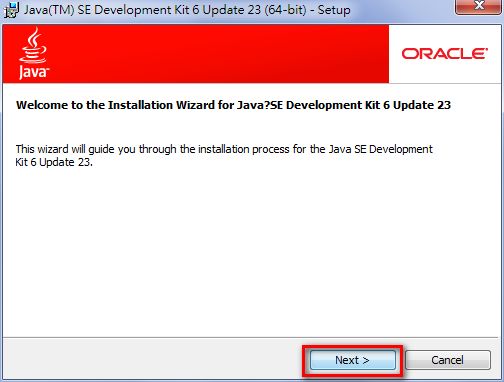The width and height of the screenshot is (504, 382).
Task: Click the ORACLE logo
Action: (445, 54)
